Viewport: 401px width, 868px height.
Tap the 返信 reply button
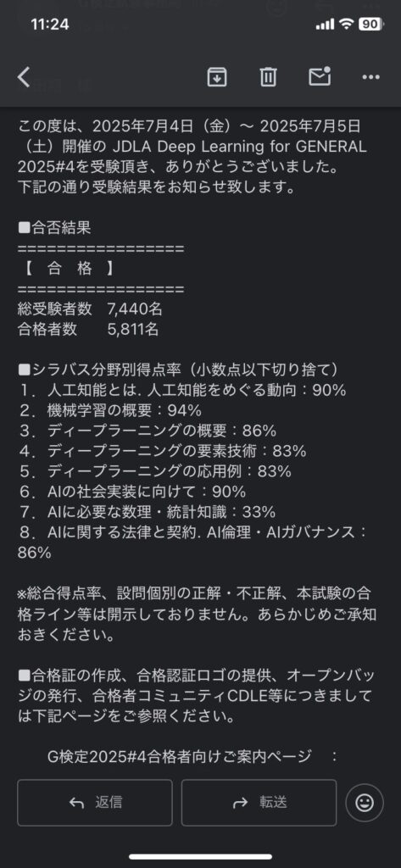pyautogui.click(x=95, y=803)
